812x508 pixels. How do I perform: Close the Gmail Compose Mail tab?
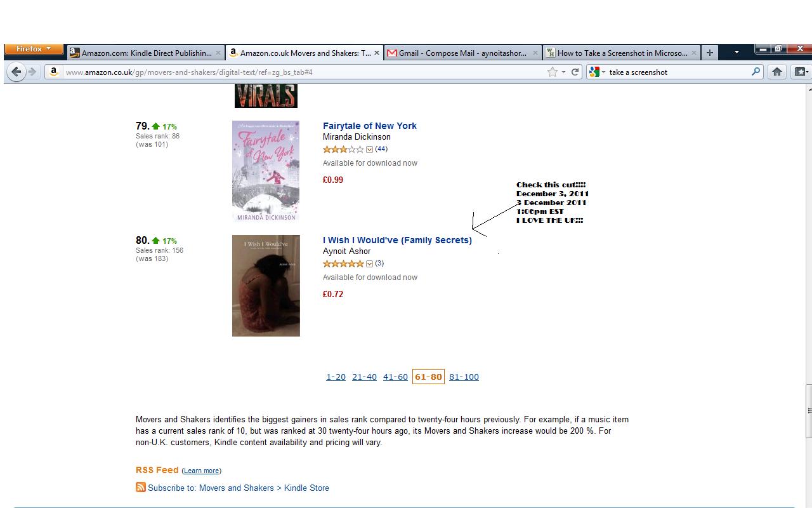[535, 53]
